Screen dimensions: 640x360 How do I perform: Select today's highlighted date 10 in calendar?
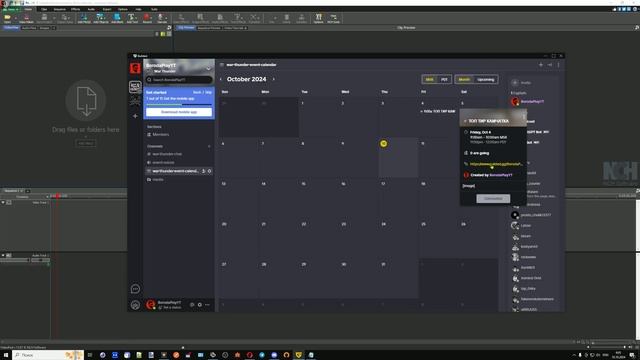click(383, 144)
